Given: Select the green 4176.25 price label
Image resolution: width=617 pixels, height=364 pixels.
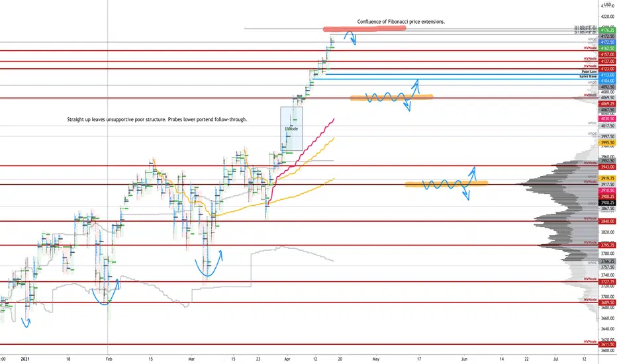Looking at the screenshot, I should coord(607,30).
